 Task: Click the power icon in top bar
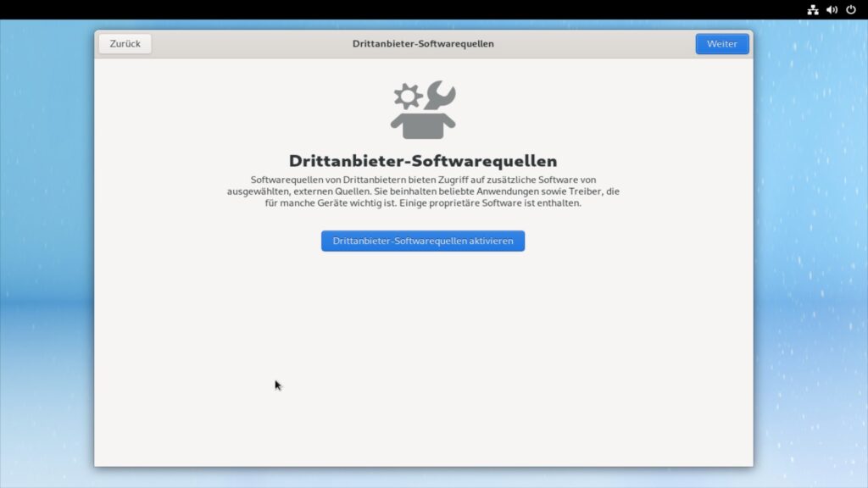(851, 10)
